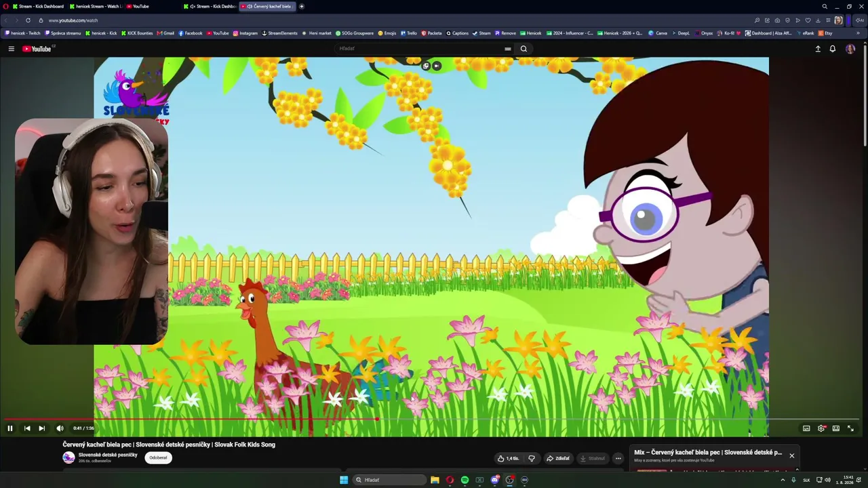Open Slovenské detské pesničky channel link

coord(108,455)
